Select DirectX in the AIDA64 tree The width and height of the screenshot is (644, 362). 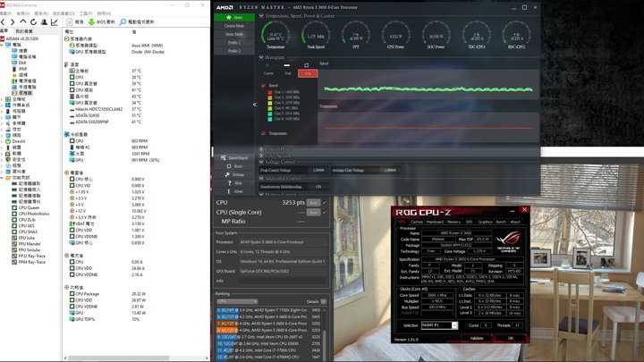[x=15, y=141]
